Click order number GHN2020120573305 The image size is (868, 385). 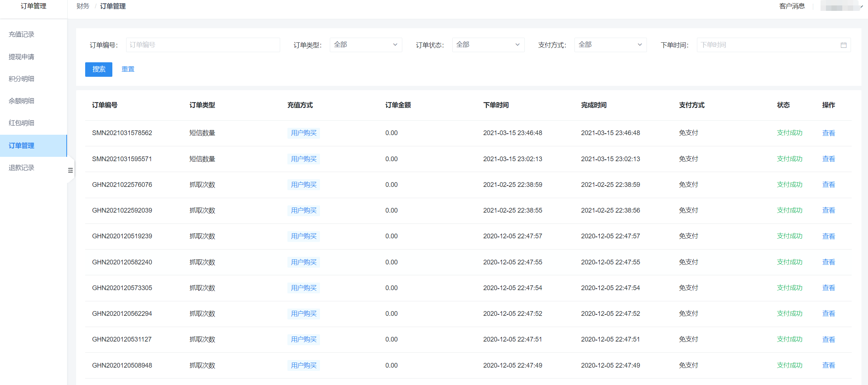(x=122, y=288)
